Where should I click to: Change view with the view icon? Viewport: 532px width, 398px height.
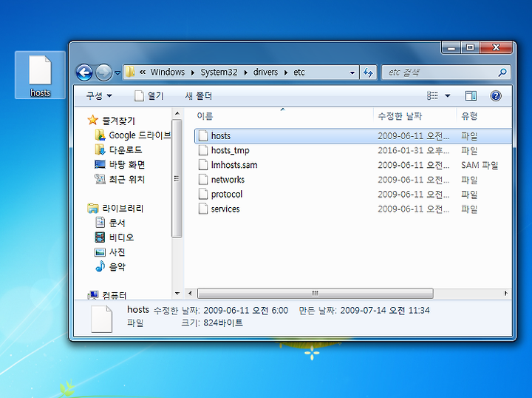432,95
